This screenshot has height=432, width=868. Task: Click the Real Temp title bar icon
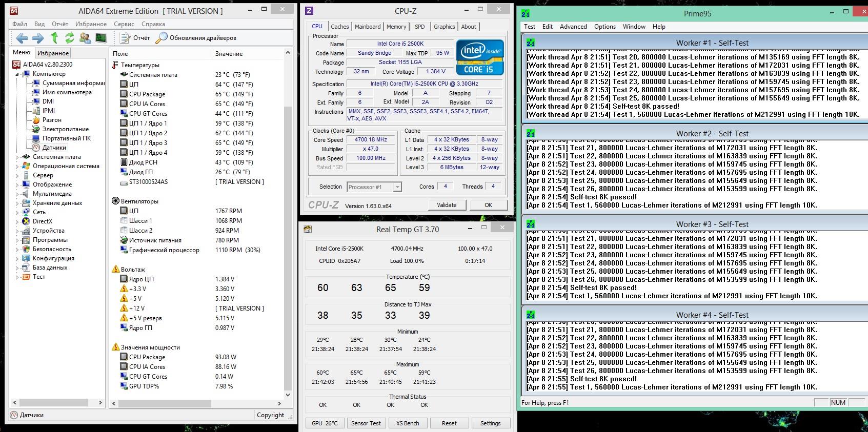click(x=308, y=229)
